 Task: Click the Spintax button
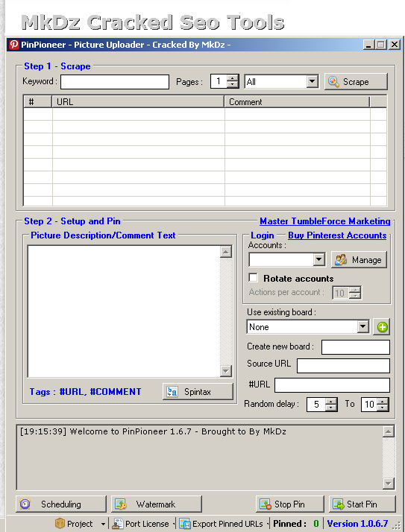pos(198,392)
